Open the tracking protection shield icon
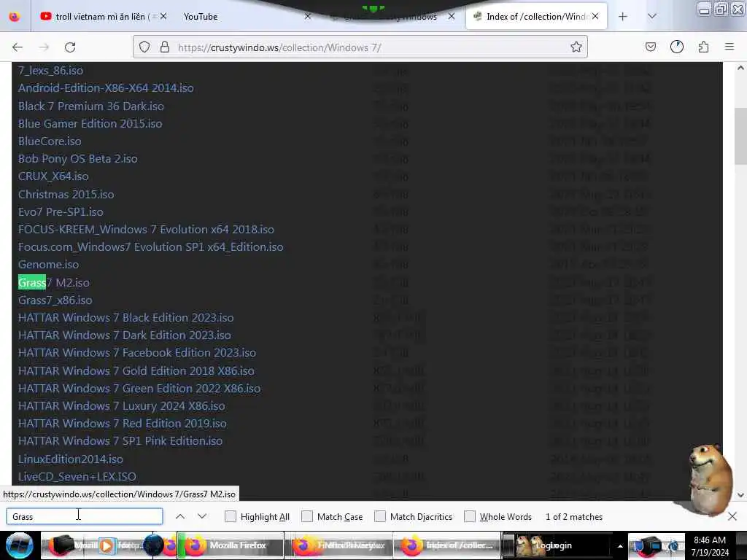Screen dimensions: 747x560 click(x=144, y=47)
